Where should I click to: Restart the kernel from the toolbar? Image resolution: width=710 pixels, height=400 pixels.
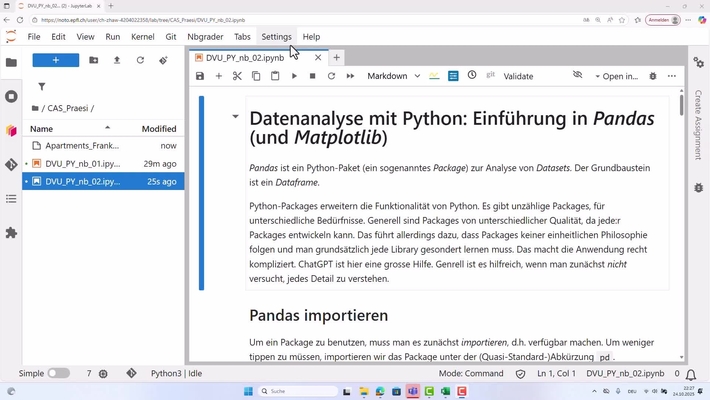pos(331,76)
